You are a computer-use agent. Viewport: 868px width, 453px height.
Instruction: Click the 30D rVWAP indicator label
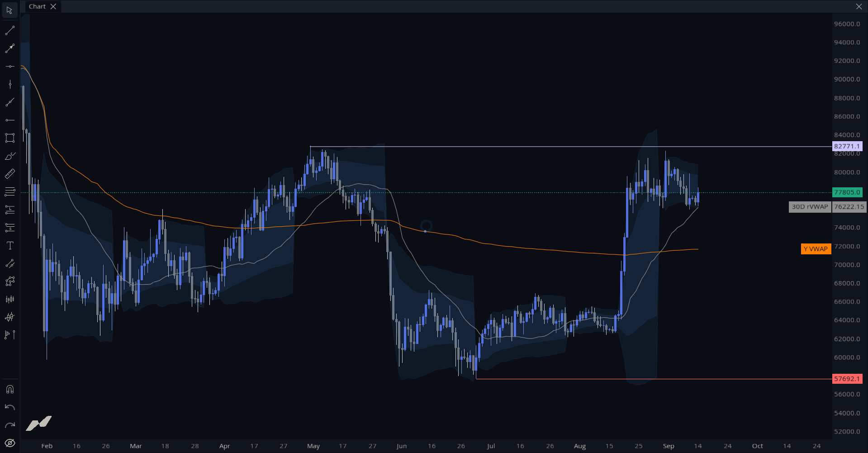coord(810,207)
